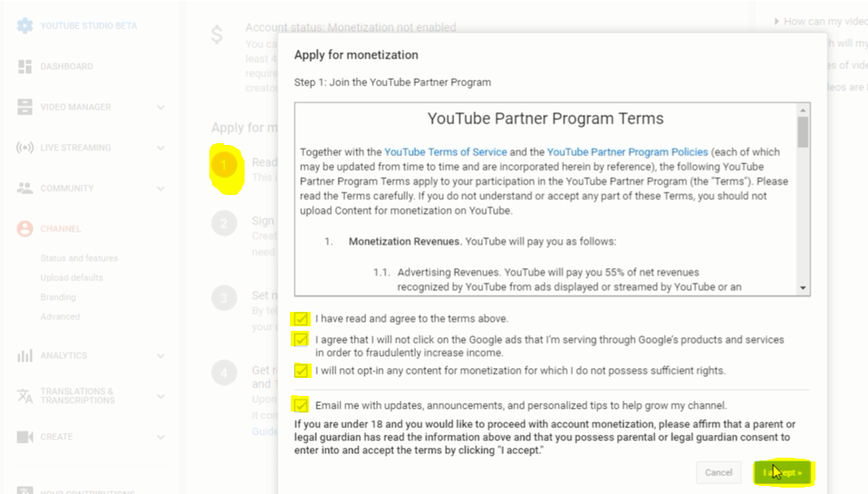Select the Video Manager sidebar icon
Image resolution: width=868 pixels, height=494 pixels.
click(24, 107)
